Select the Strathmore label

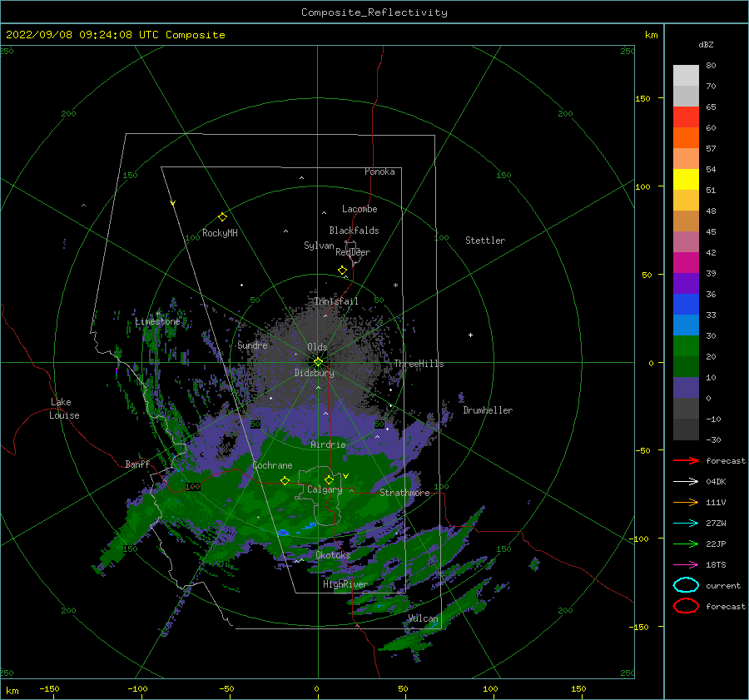pos(404,493)
